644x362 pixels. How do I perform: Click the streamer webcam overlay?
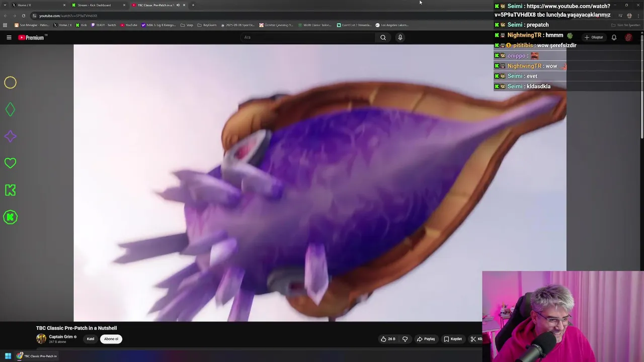(562, 317)
